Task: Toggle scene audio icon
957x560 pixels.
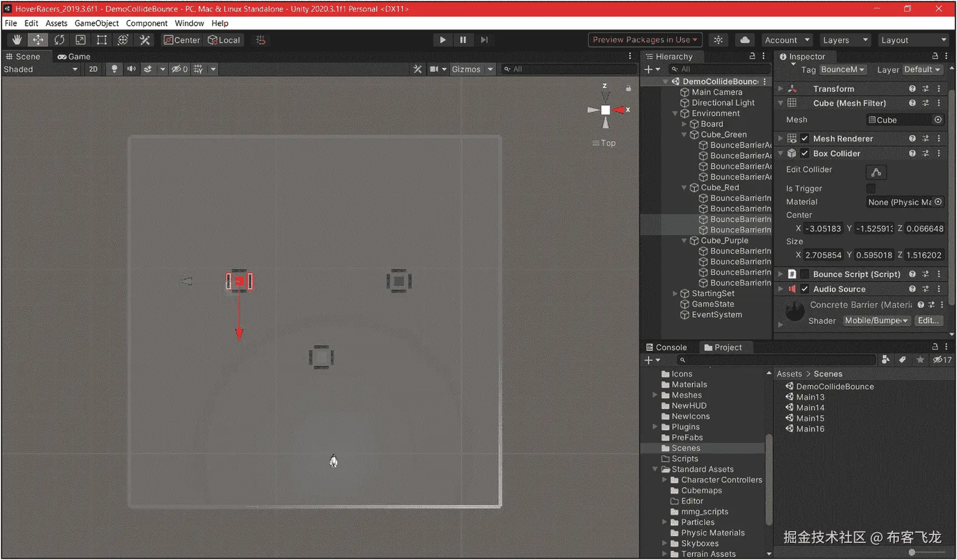Action: coord(131,69)
